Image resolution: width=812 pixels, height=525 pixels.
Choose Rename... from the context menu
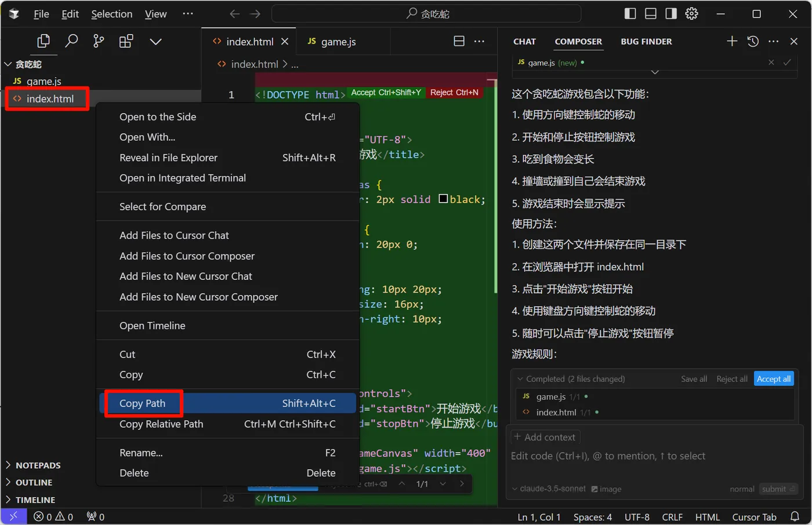tap(227, 453)
